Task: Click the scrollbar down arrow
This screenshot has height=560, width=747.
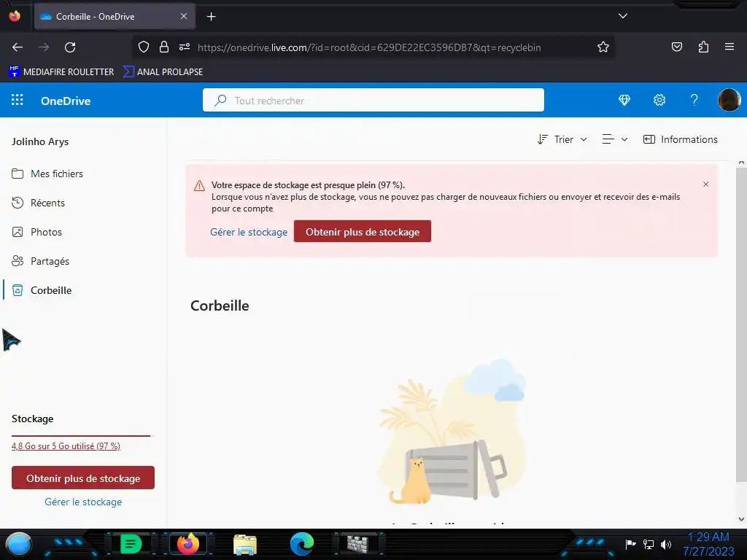Action: [x=741, y=519]
